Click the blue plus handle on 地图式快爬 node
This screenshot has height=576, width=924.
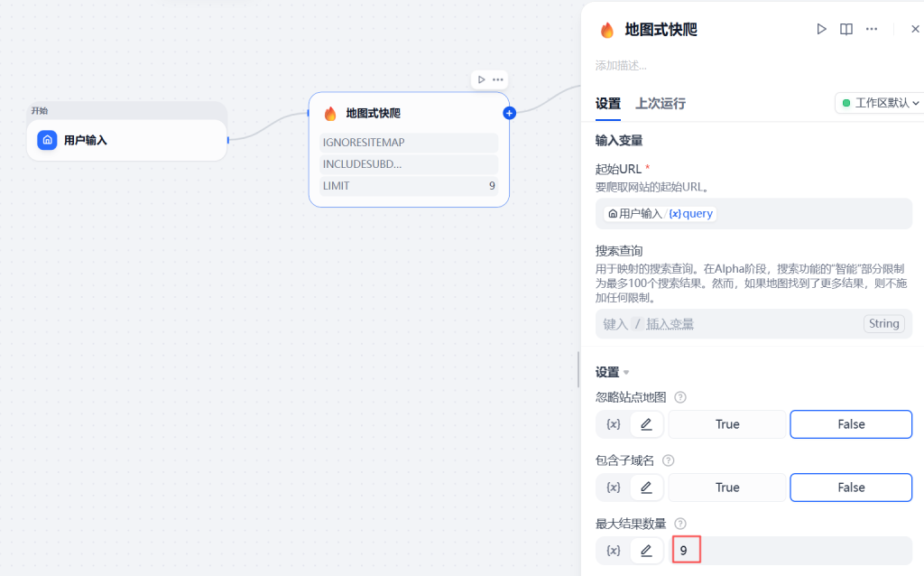509,113
